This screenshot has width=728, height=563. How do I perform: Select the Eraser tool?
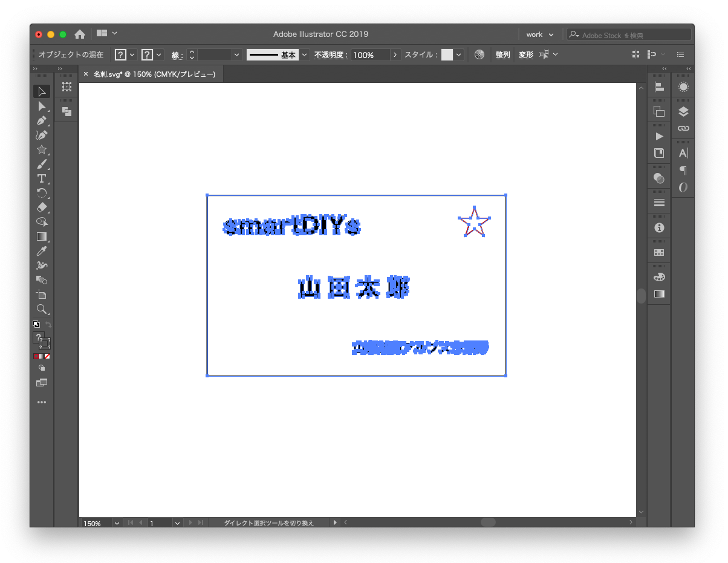41,207
